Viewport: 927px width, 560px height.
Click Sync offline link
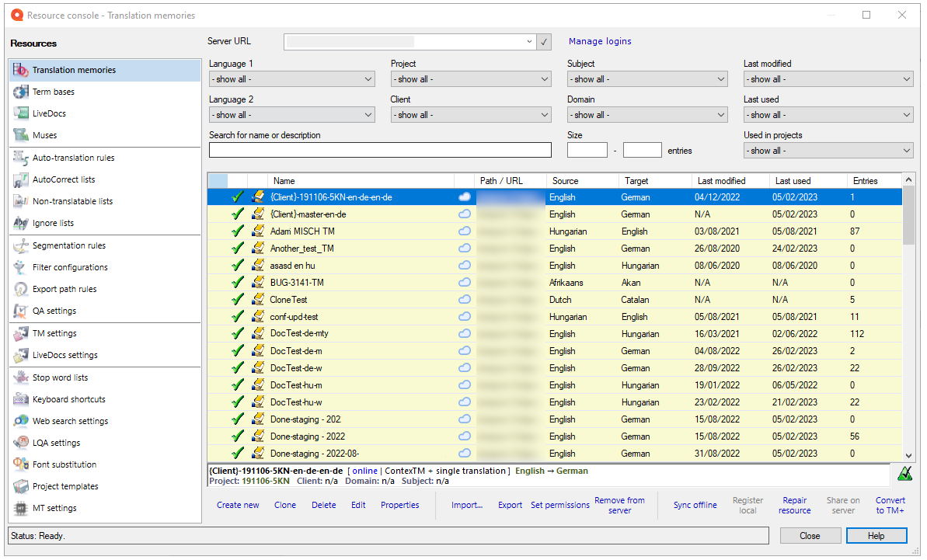(x=695, y=506)
